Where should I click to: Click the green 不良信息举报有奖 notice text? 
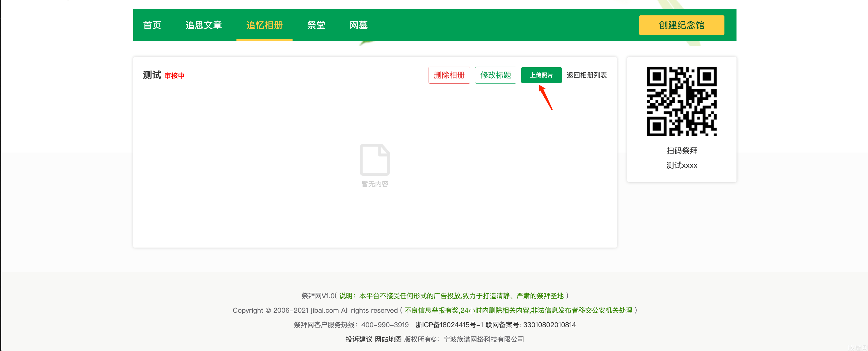pos(518,310)
